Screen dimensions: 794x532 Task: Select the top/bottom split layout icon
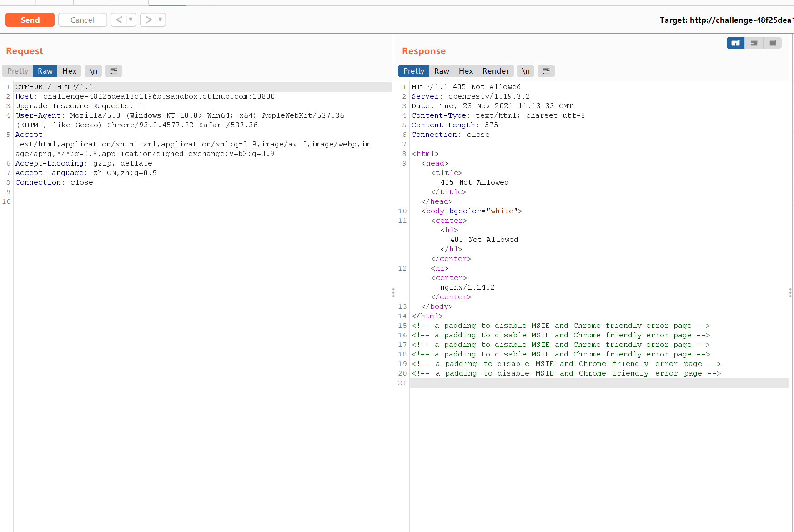[754, 43]
